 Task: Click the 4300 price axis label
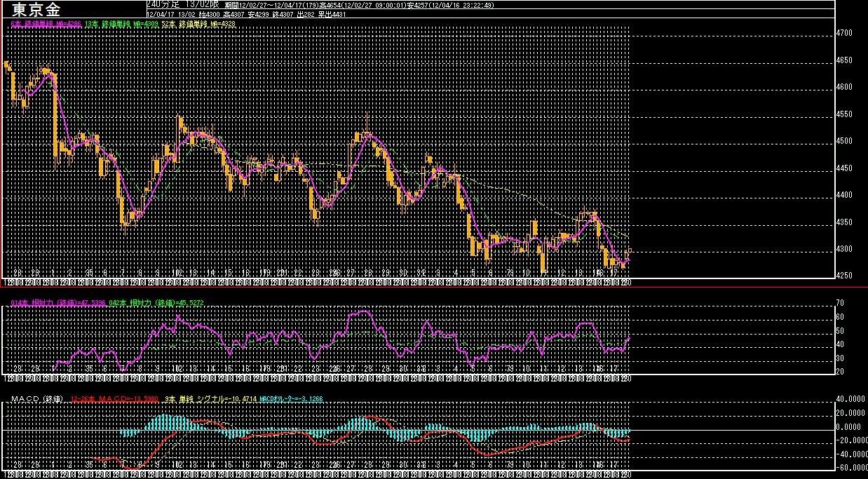[x=843, y=249]
